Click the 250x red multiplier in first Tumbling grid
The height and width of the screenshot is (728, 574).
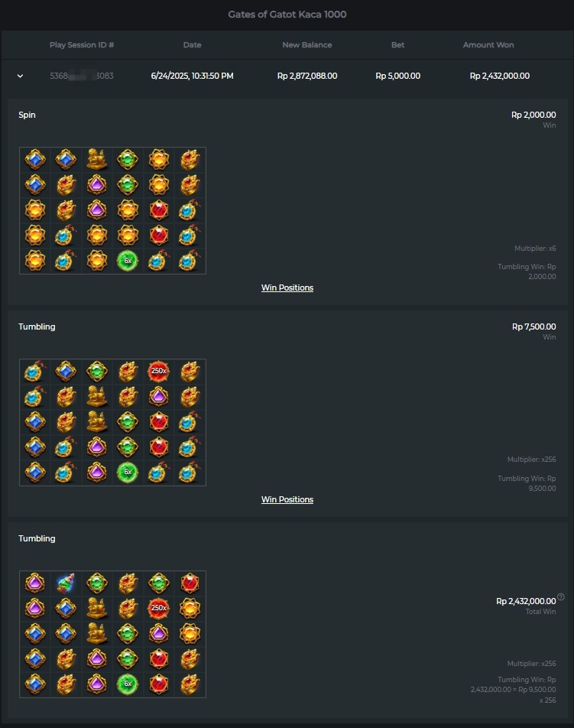click(159, 371)
